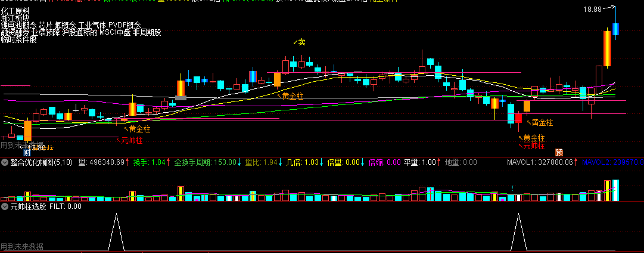Click the 业绩预降 tag
Image resolution: width=644 pixels, height=253 pixels.
click(46, 32)
